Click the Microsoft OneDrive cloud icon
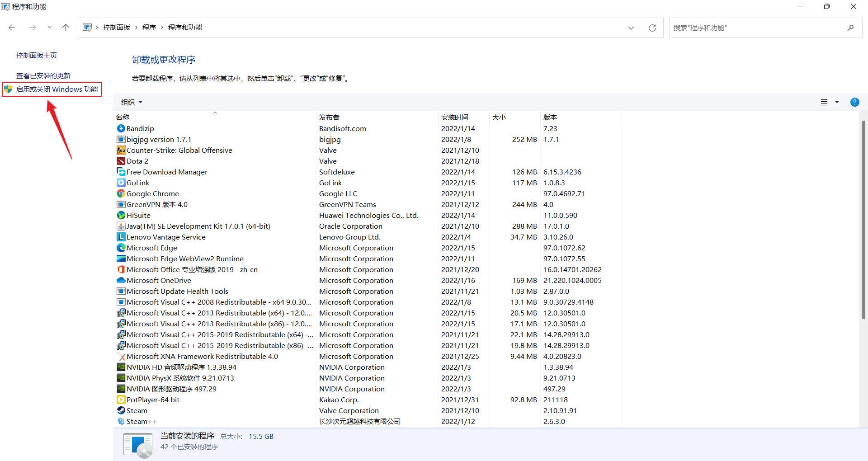The image size is (868, 461). tap(121, 280)
